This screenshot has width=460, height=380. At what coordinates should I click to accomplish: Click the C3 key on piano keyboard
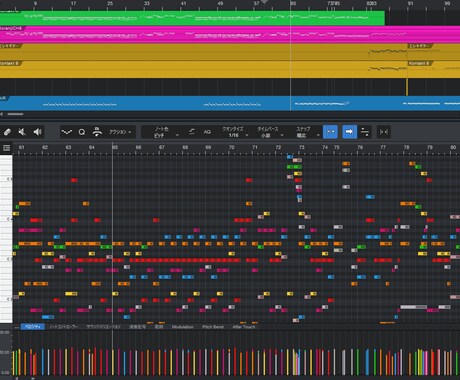6,259
